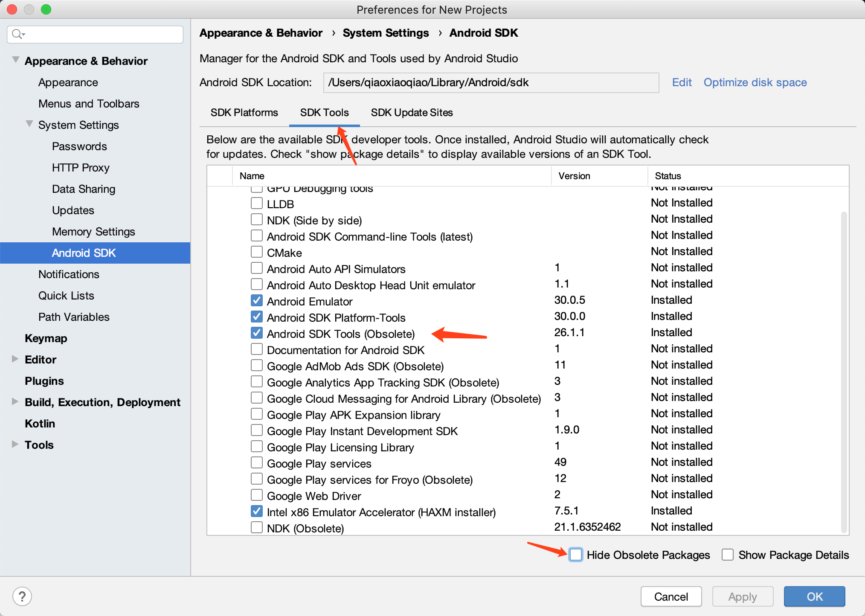Click the Edit SDK location link
This screenshot has height=616, width=865.
(x=682, y=82)
